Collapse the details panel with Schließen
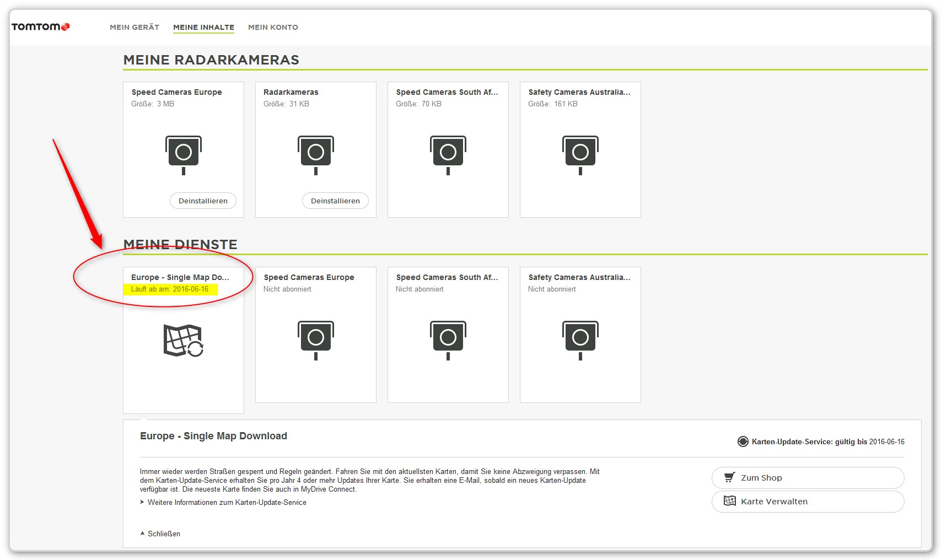The image size is (941, 560). click(163, 534)
